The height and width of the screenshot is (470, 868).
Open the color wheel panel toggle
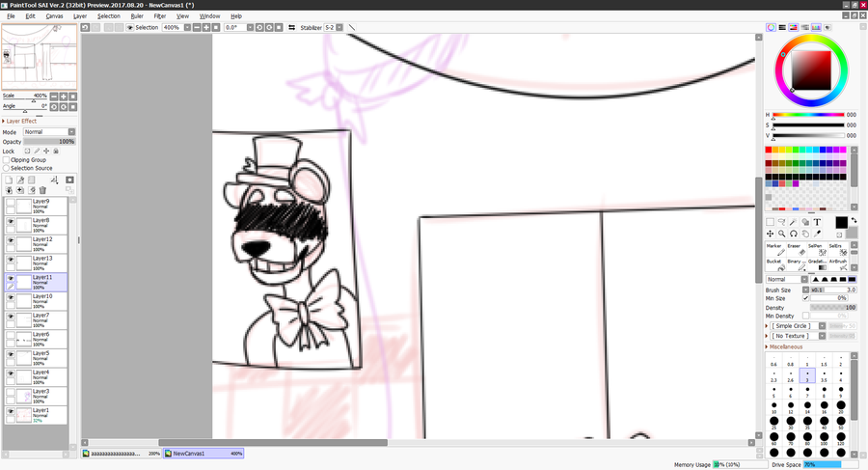pyautogui.click(x=771, y=27)
